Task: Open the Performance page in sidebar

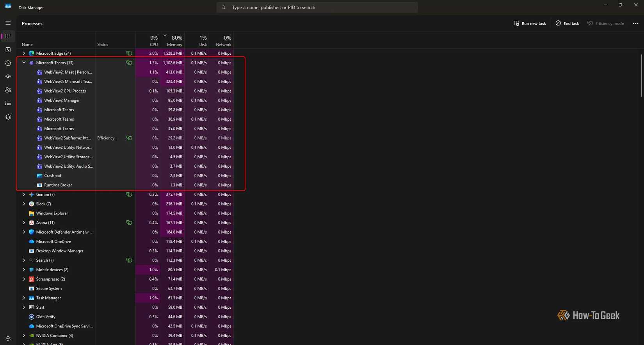Action: pos(8,50)
